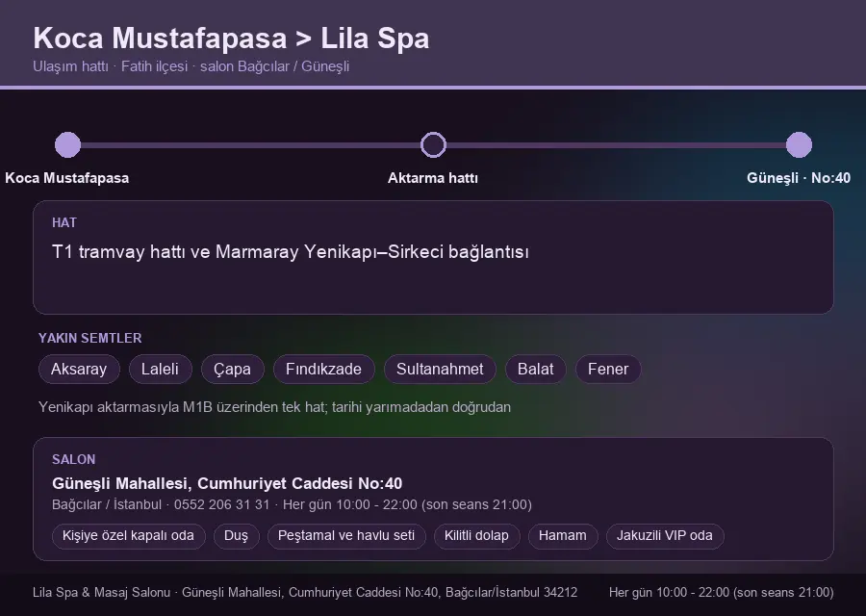
Task: Click the T1 tramvay hattı ve Marmaray text
Action: (x=291, y=252)
